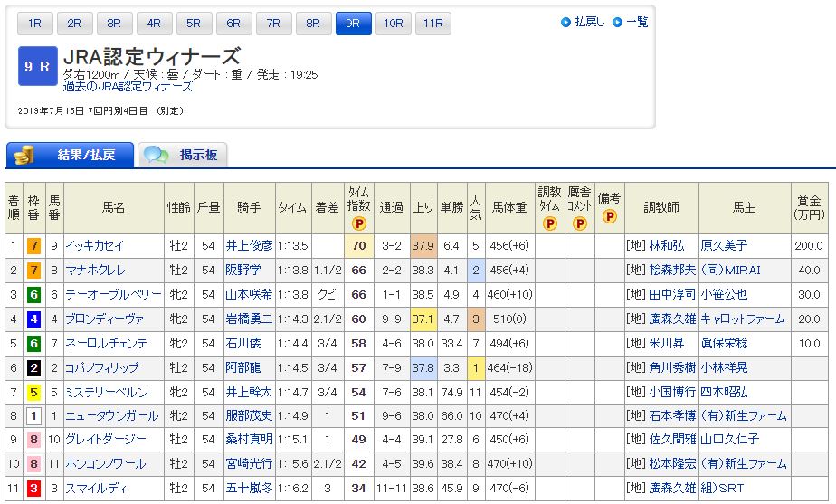836x504 pixels.
Task: Open jockey 桑村真明 profile
Action: 249,440
